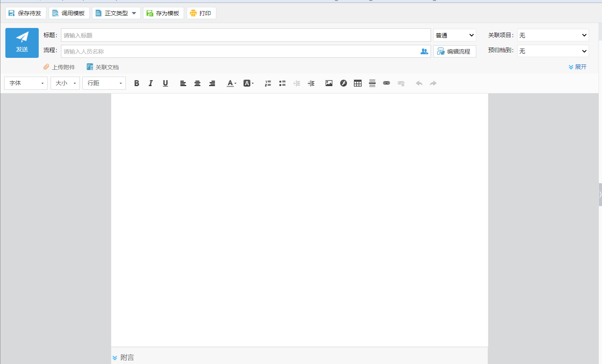602x364 pixels.
Task: Open the font color picker
Action: pos(232,83)
